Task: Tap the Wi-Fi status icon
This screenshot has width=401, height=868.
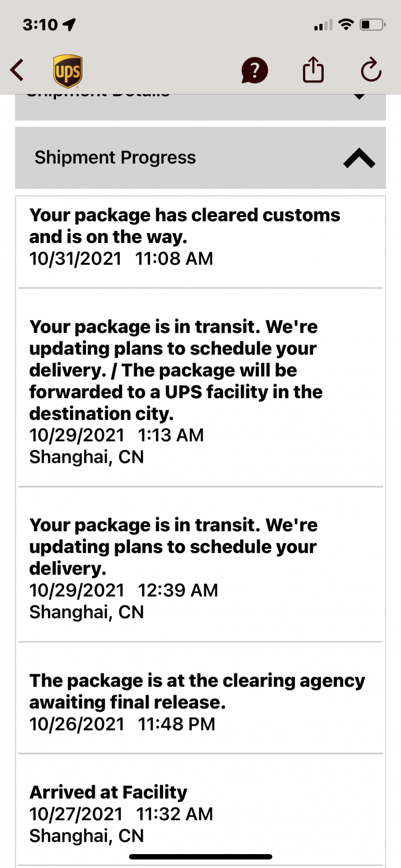Action: click(346, 24)
